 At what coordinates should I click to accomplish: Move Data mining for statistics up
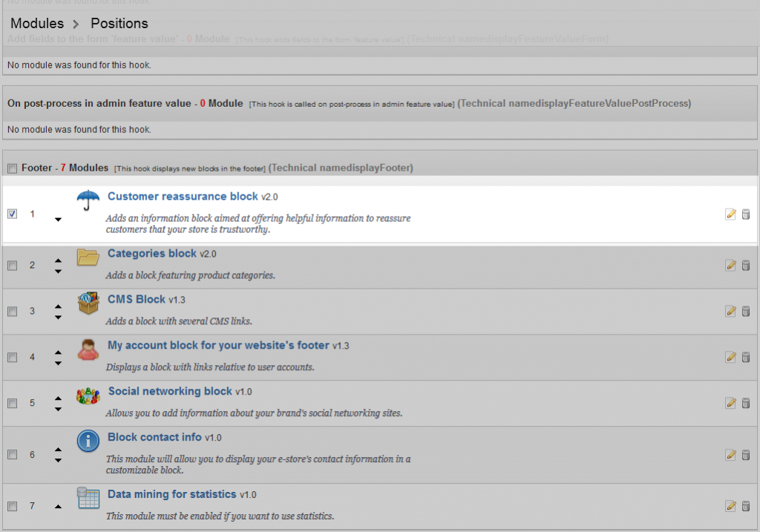click(x=58, y=507)
